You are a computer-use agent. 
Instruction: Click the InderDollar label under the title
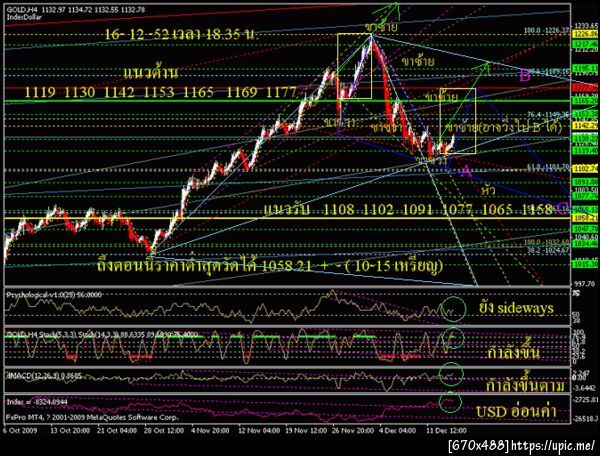[x=24, y=17]
